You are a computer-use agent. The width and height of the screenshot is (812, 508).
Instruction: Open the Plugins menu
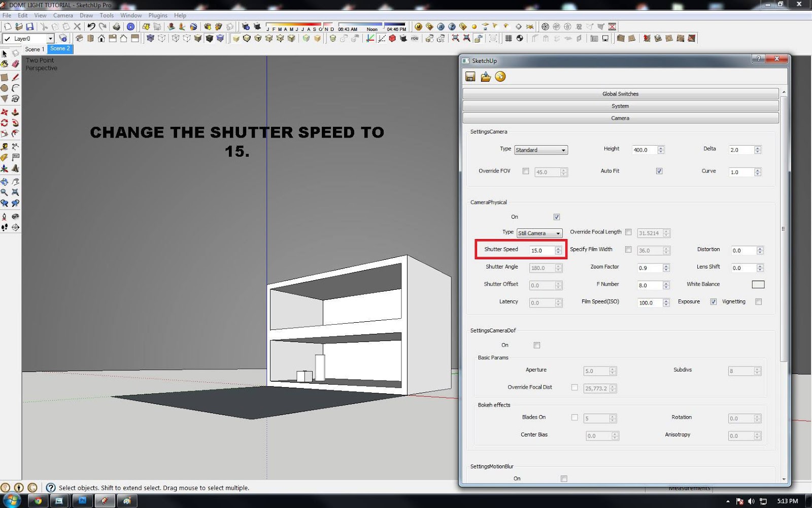(x=158, y=15)
